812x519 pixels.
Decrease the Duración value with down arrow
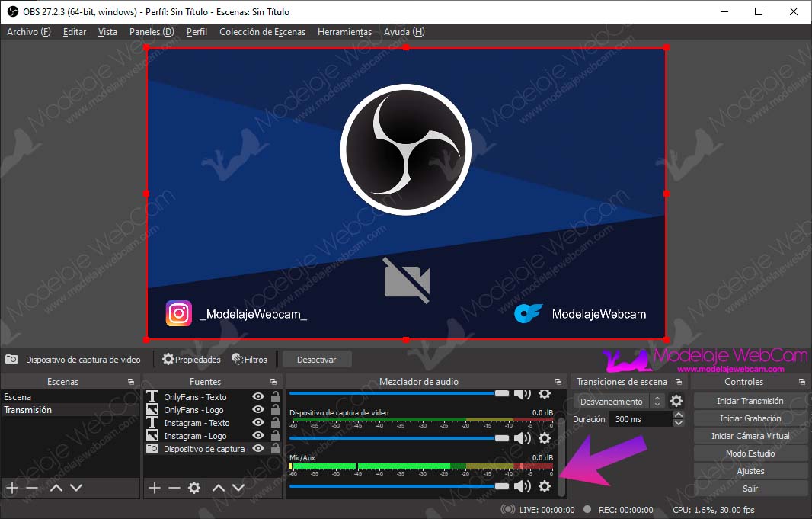(678, 423)
